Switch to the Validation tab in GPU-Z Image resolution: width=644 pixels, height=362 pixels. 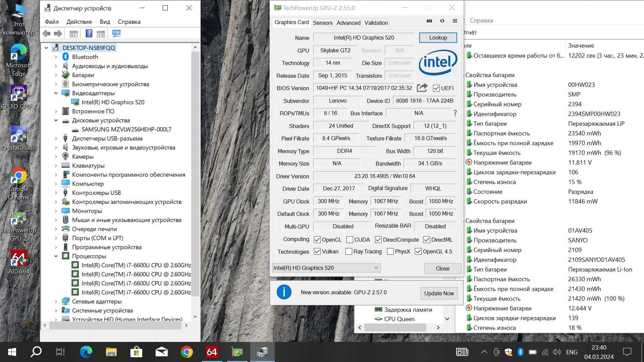tap(376, 23)
